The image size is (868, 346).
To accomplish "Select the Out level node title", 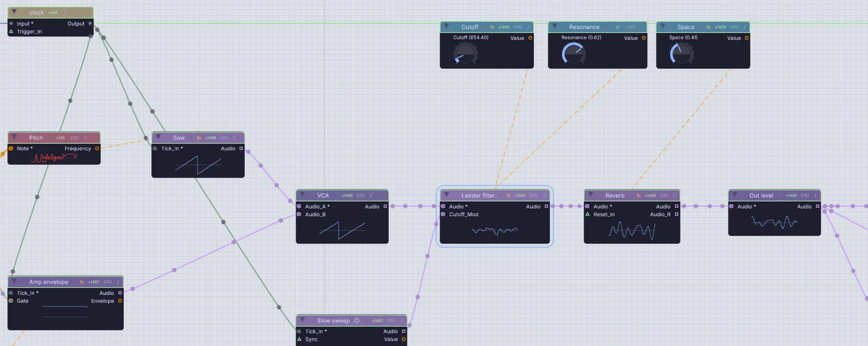I will coord(761,196).
